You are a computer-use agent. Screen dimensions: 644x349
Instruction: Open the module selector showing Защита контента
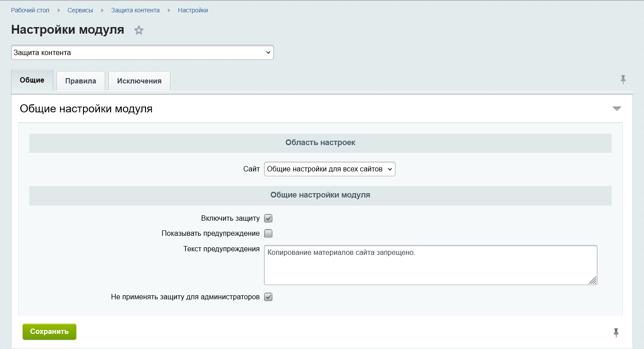coord(142,52)
